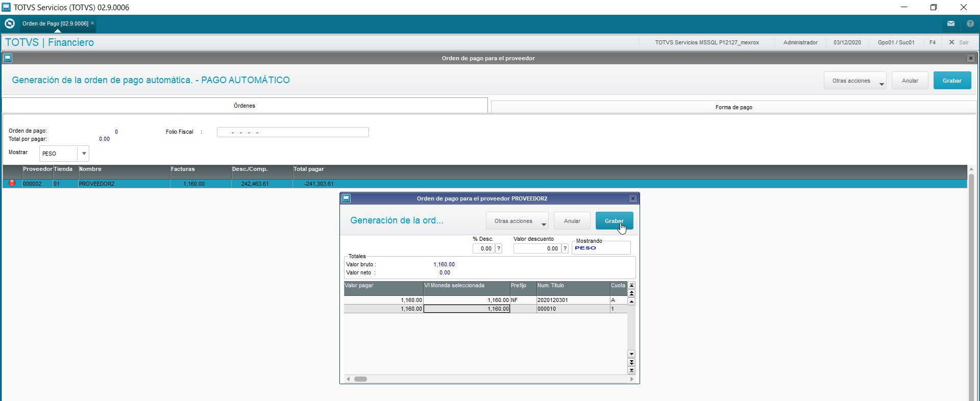Open Mostrar PESO currency dropdown

[x=84, y=154]
